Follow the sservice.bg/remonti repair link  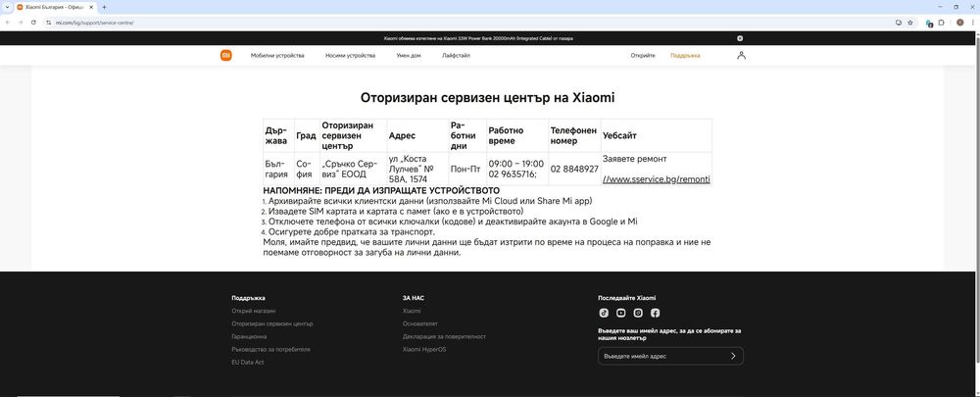[x=657, y=179]
